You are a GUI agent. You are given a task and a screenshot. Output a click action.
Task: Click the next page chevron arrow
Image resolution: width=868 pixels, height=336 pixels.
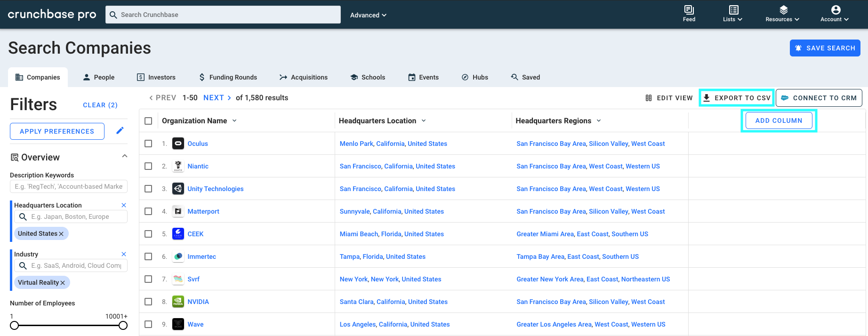[229, 98]
